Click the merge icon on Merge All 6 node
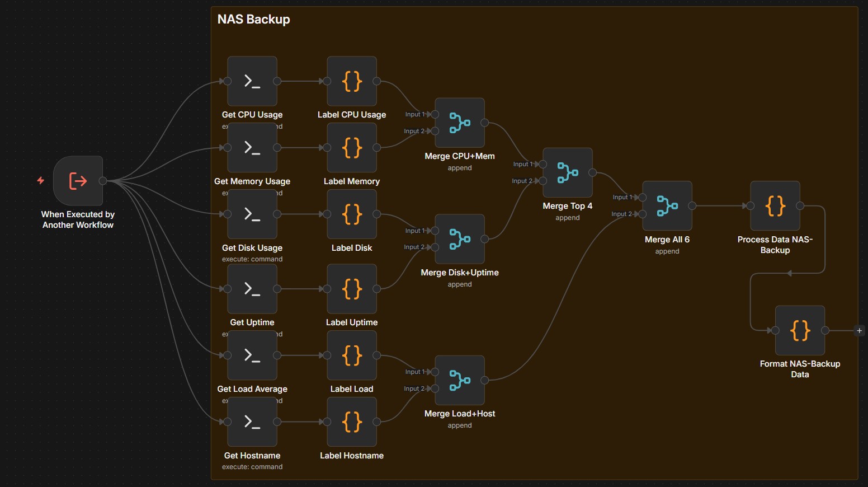This screenshot has height=487, width=868. pyautogui.click(x=667, y=206)
